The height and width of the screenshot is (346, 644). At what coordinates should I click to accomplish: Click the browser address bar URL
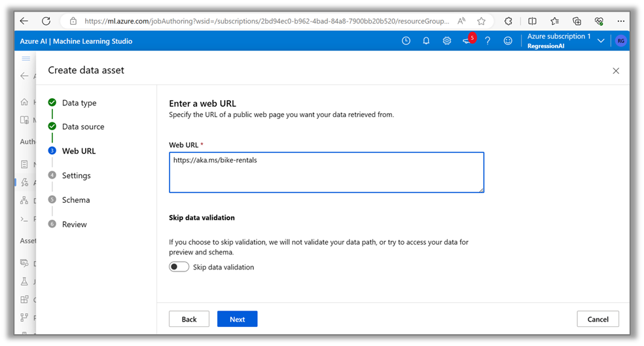(x=267, y=21)
